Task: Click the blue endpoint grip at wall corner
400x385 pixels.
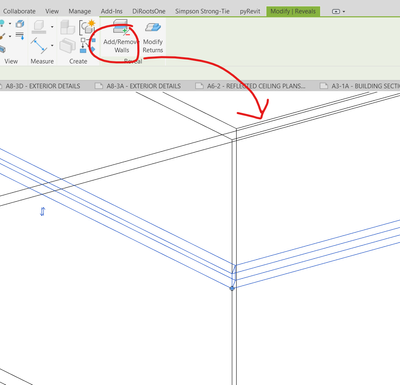Action: point(232,288)
